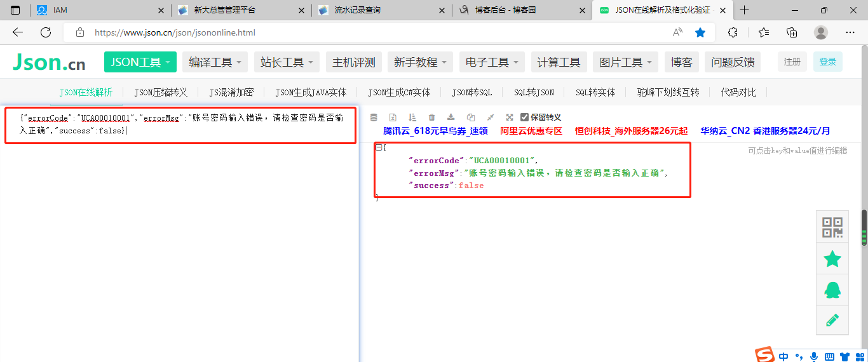Screen dimensions: 868x362
Task: Open a new browser tab
Action: point(745,10)
